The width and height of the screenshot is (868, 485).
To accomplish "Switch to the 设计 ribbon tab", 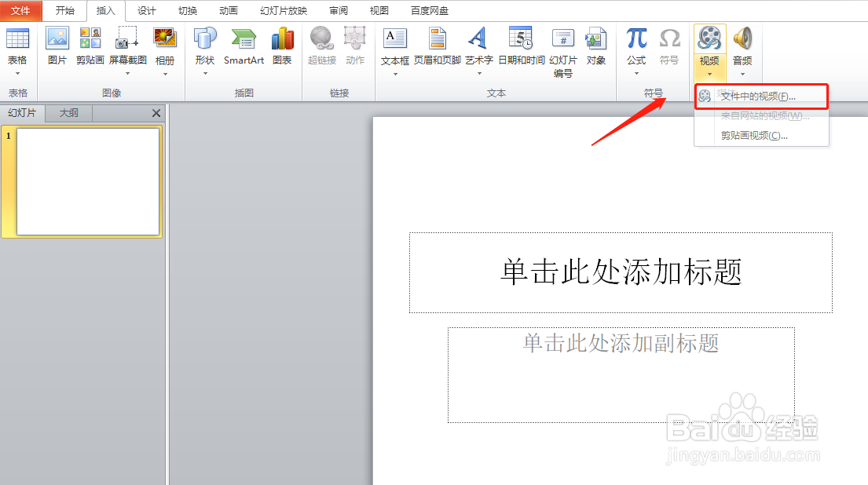I will (x=146, y=10).
